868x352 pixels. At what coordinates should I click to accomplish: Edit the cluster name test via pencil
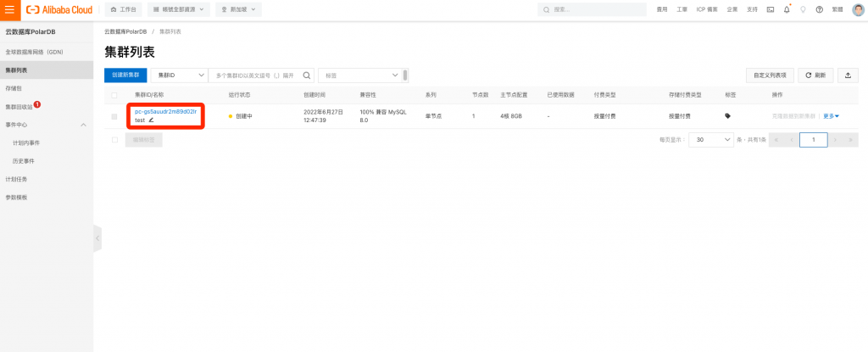click(x=151, y=120)
